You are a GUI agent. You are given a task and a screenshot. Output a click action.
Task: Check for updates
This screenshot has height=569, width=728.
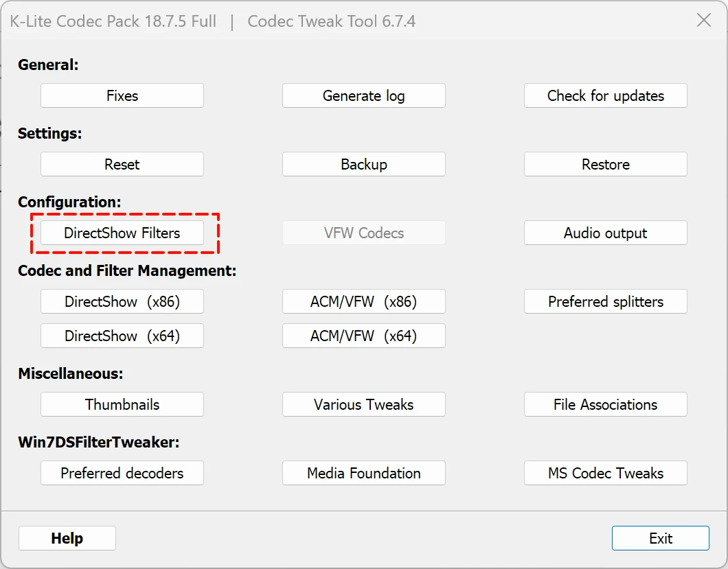coord(605,96)
